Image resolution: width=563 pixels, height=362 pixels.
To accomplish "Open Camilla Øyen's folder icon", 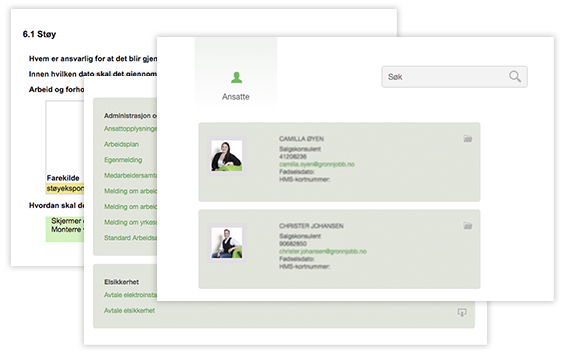I will click(x=467, y=138).
